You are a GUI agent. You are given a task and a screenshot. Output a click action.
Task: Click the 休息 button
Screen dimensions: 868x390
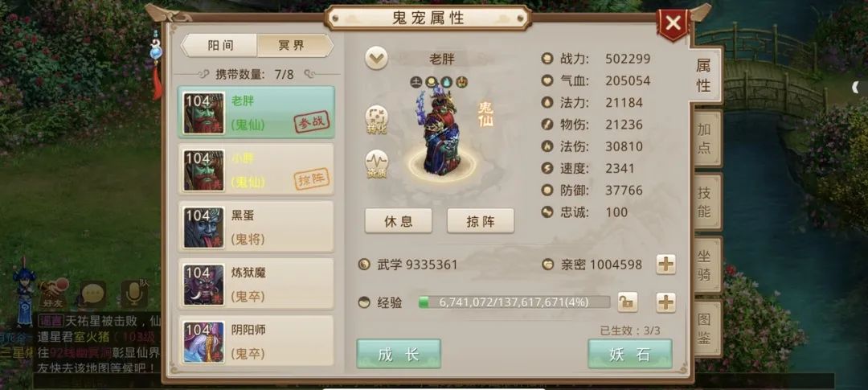(x=399, y=221)
